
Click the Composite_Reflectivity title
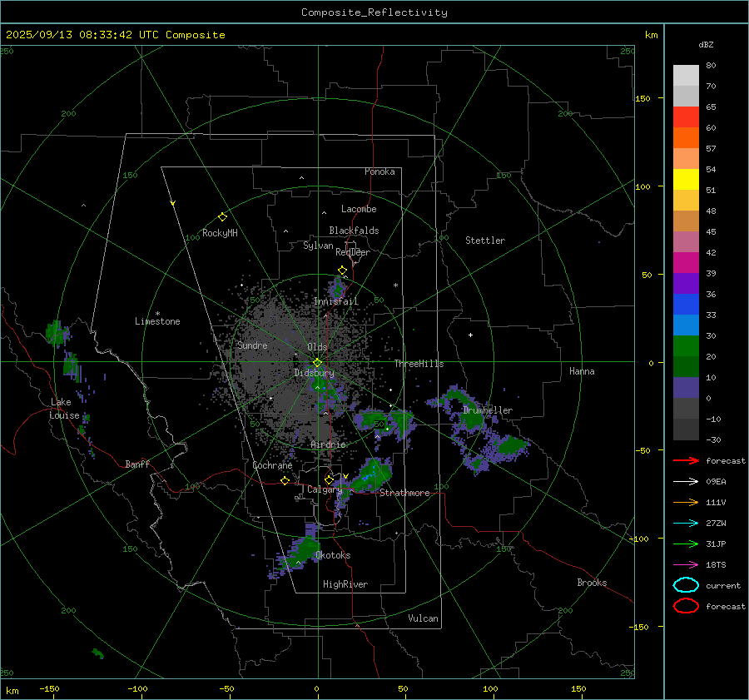374,12
